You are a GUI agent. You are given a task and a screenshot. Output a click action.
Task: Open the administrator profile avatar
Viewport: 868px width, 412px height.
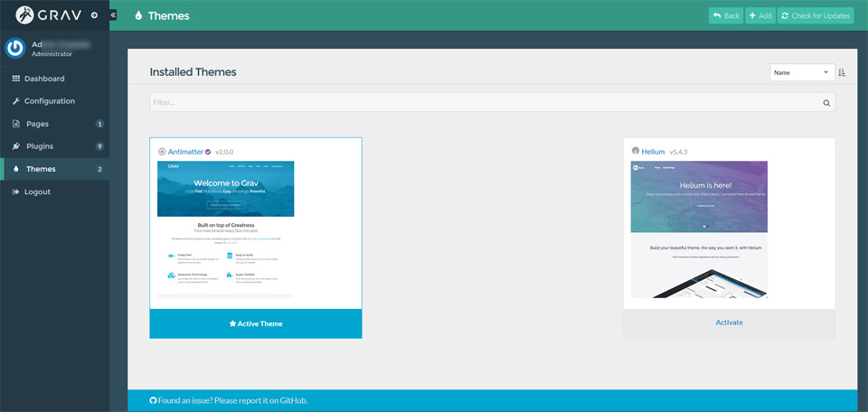[15, 48]
